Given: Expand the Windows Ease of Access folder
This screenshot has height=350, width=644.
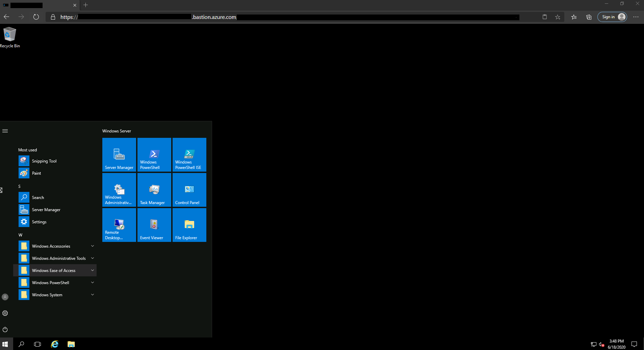Looking at the screenshot, I should [55, 270].
